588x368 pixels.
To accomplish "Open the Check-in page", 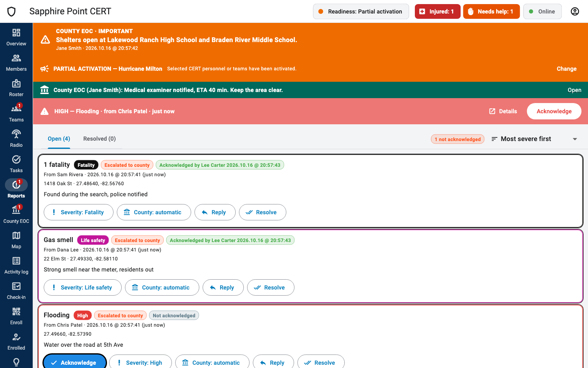I will 16,291.
